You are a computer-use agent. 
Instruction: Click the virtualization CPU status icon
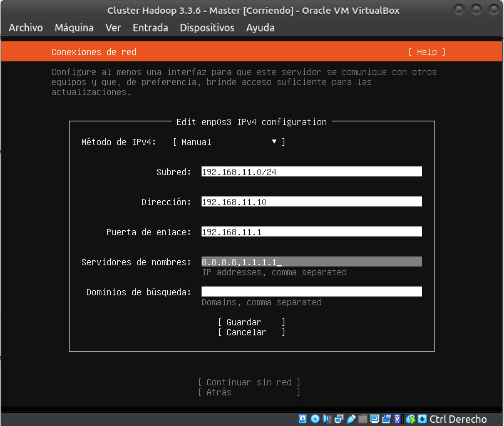pyautogui.click(x=398, y=419)
